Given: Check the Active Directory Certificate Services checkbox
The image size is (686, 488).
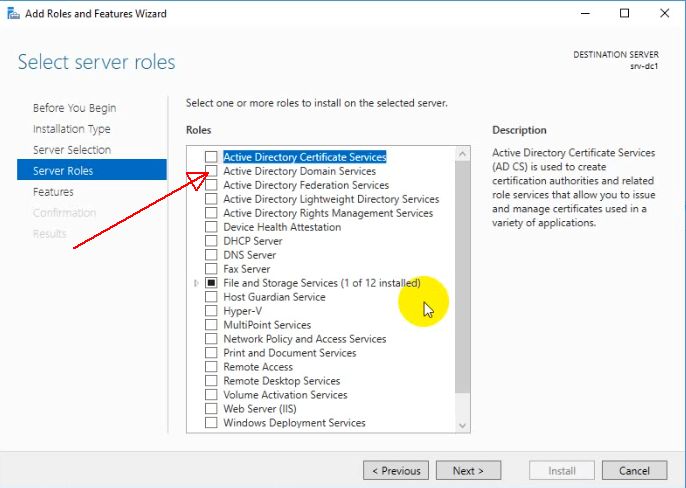Looking at the screenshot, I should click(x=211, y=157).
